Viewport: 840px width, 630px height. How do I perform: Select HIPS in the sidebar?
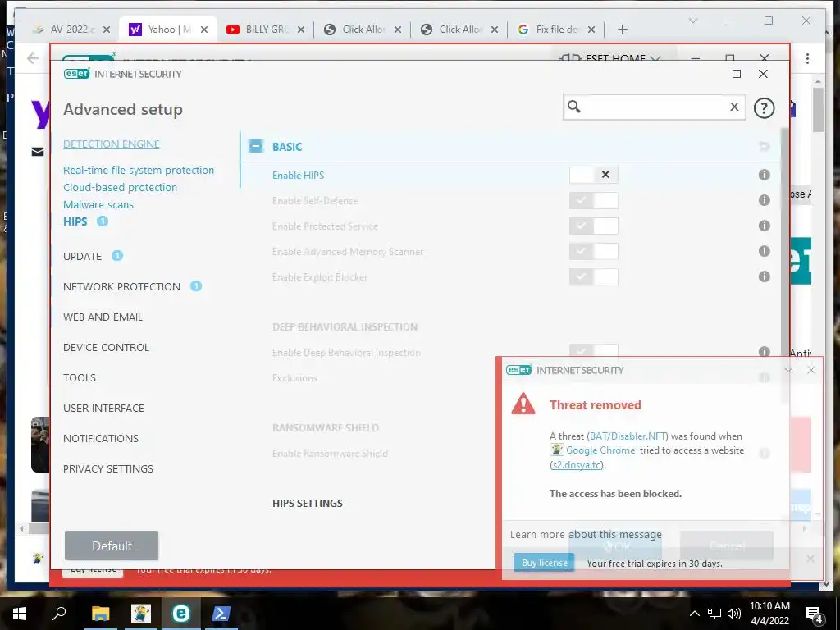pyautogui.click(x=75, y=221)
